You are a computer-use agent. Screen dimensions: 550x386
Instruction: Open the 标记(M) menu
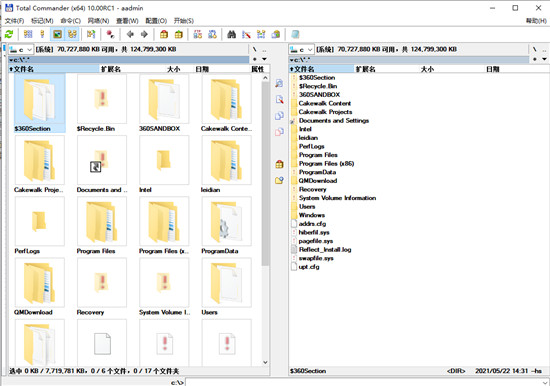(x=42, y=21)
